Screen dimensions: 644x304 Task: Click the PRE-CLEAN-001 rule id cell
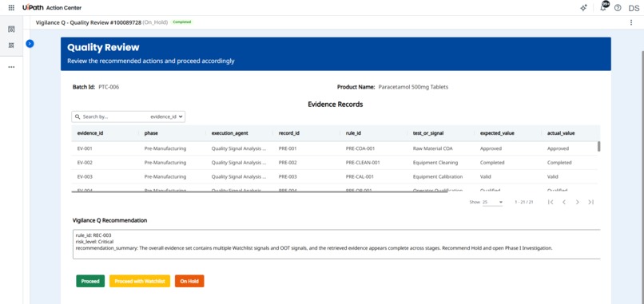click(x=363, y=163)
